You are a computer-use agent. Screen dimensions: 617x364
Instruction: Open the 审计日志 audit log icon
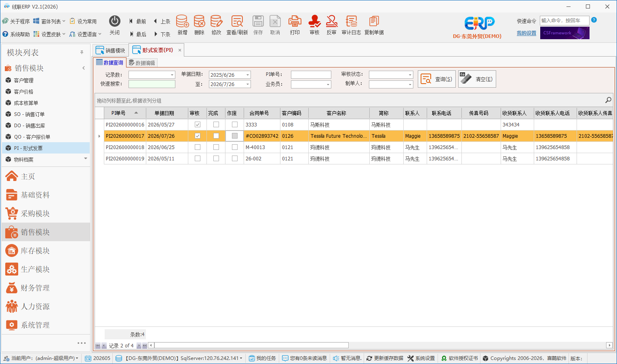(x=351, y=25)
